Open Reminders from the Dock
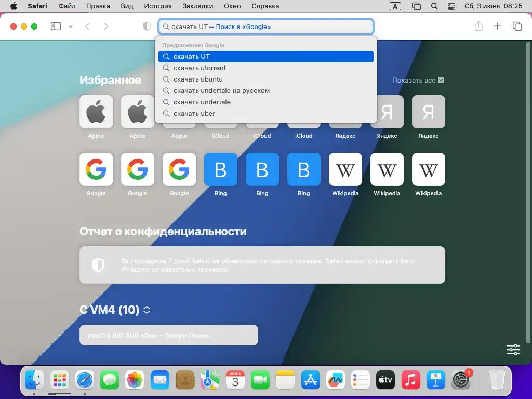Screen dimensions: 532x399 [361, 380]
